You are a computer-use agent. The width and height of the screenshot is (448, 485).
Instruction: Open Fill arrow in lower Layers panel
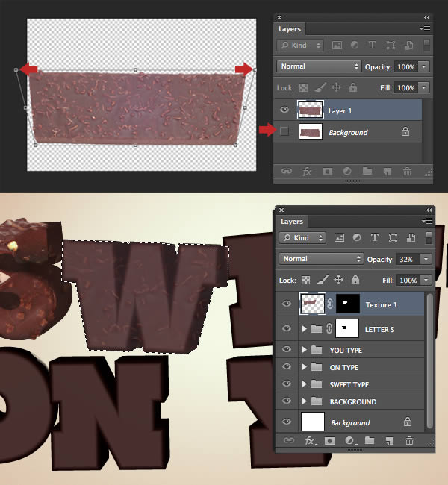tap(426, 280)
